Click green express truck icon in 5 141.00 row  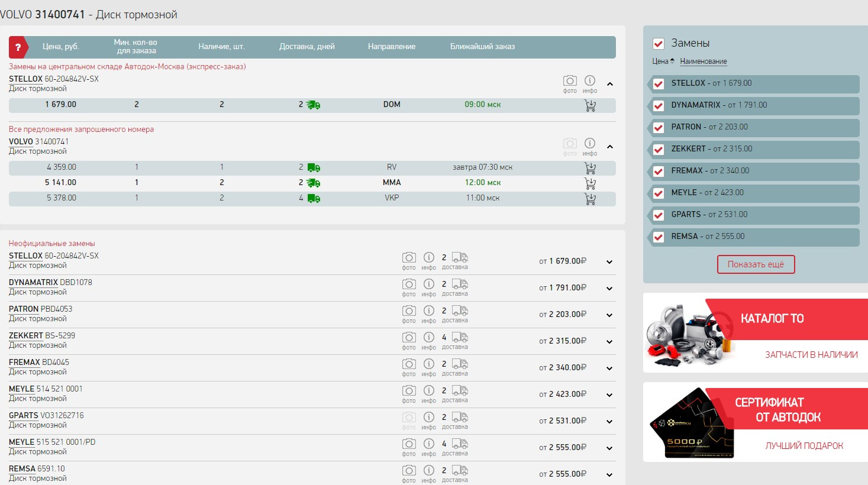coord(314,183)
